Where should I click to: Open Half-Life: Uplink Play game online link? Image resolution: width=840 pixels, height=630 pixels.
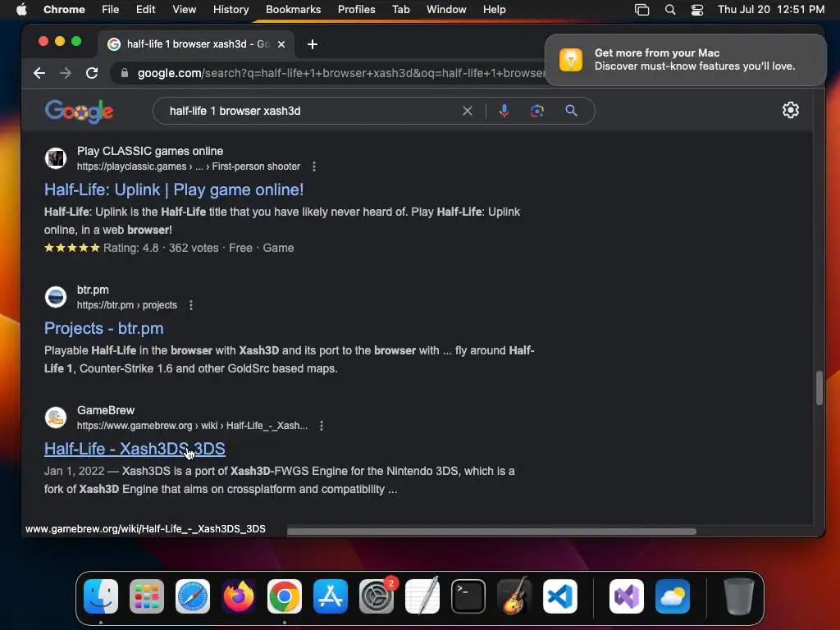click(x=174, y=189)
